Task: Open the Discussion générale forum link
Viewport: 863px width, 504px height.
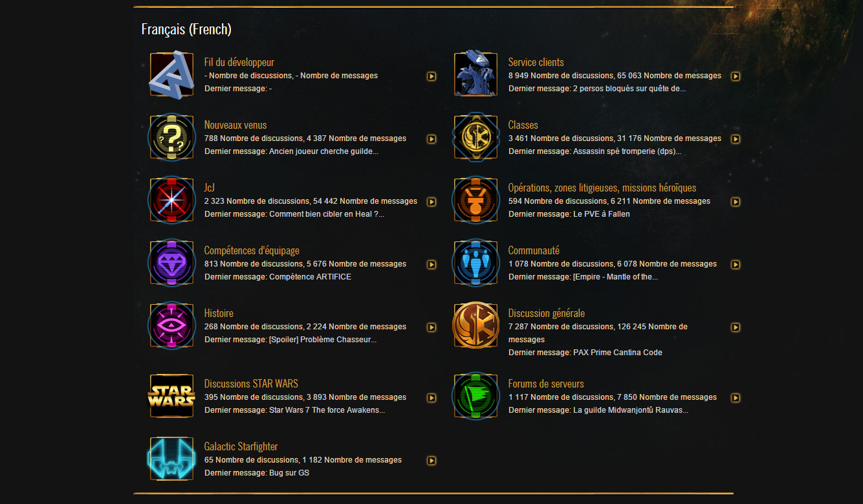Action: pyautogui.click(x=546, y=312)
